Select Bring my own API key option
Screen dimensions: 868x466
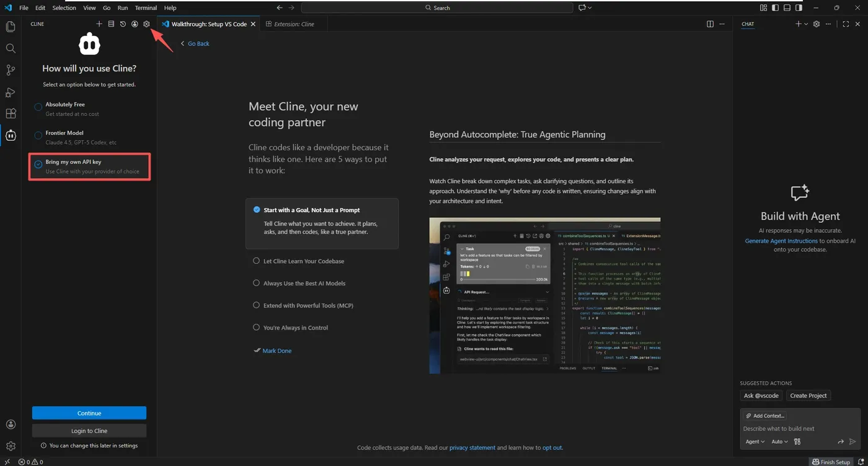89,166
